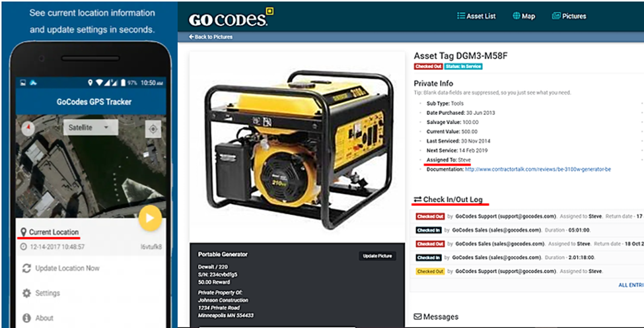Select Update Location Now on phone
The width and height of the screenshot is (644, 328).
pos(67,269)
